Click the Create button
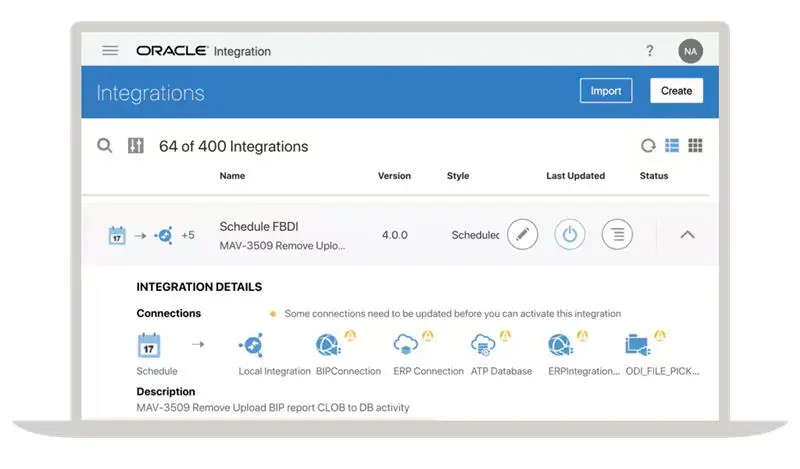This screenshot has width=800, height=469. point(677,91)
